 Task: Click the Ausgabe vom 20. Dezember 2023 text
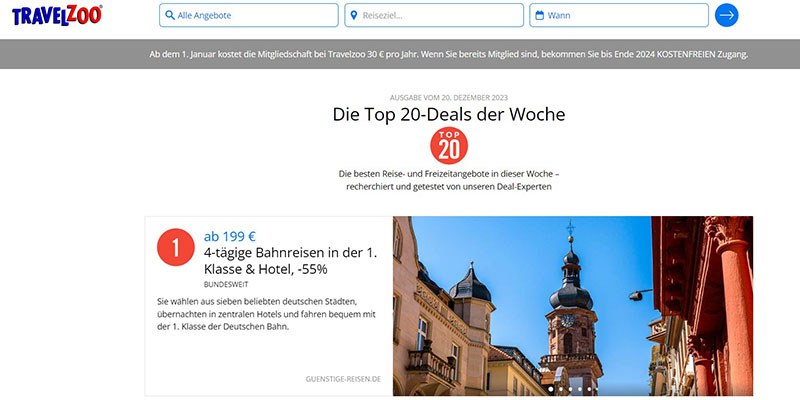coord(449,97)
